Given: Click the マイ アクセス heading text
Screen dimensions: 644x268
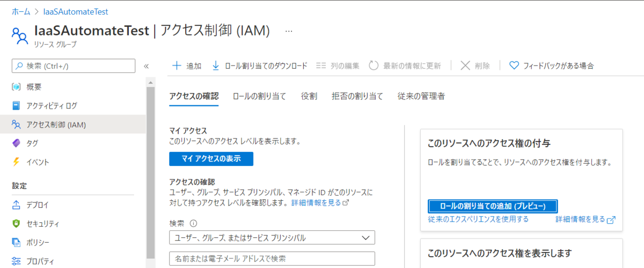Looking at the screenshot, I should coord(188,131).
